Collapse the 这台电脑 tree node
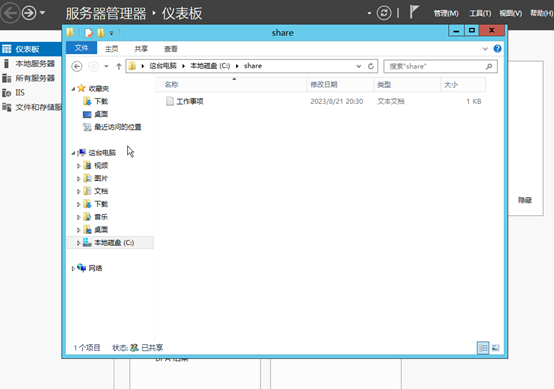554x389 pixels. point(73,153)
